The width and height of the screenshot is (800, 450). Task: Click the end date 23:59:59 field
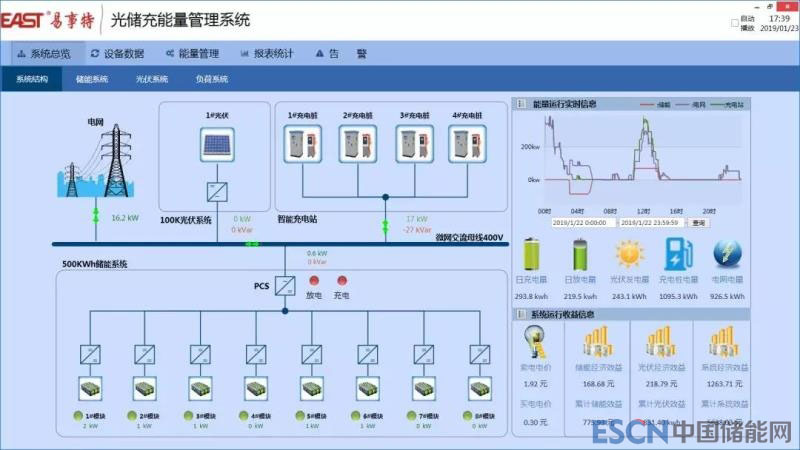pos(650,223)
